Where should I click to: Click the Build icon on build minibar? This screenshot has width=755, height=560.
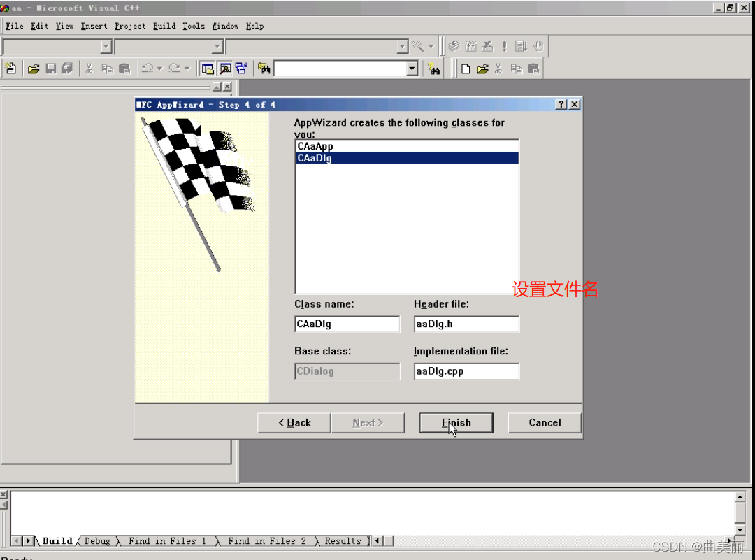(471, 46)
